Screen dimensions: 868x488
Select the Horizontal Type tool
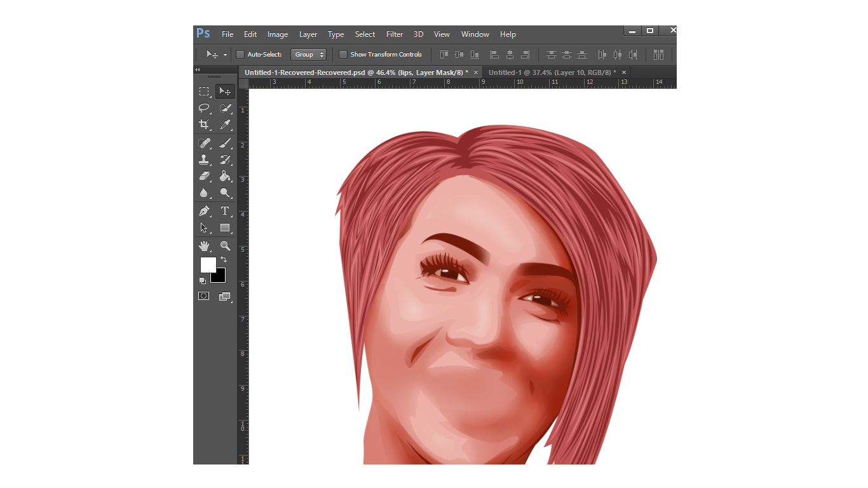(225, 211)
